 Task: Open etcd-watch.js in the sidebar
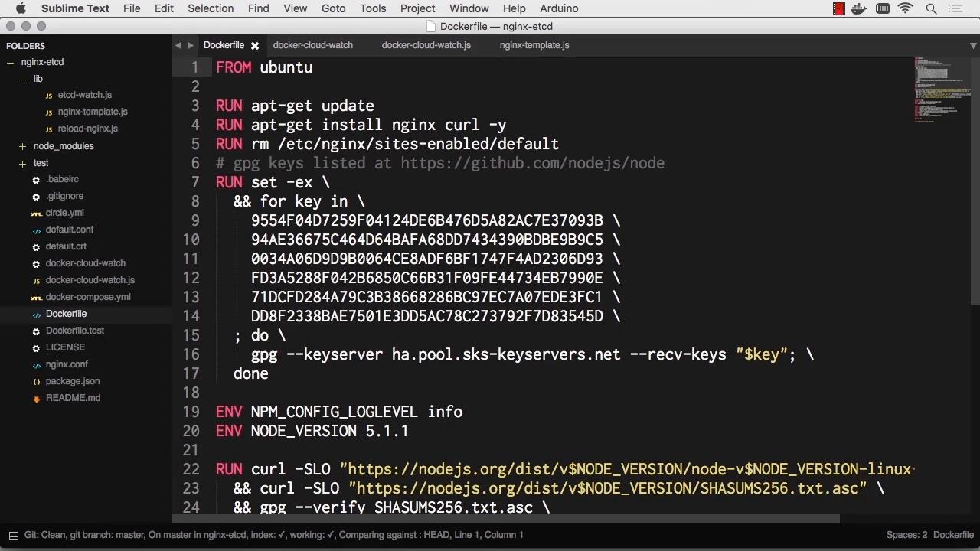85,95
